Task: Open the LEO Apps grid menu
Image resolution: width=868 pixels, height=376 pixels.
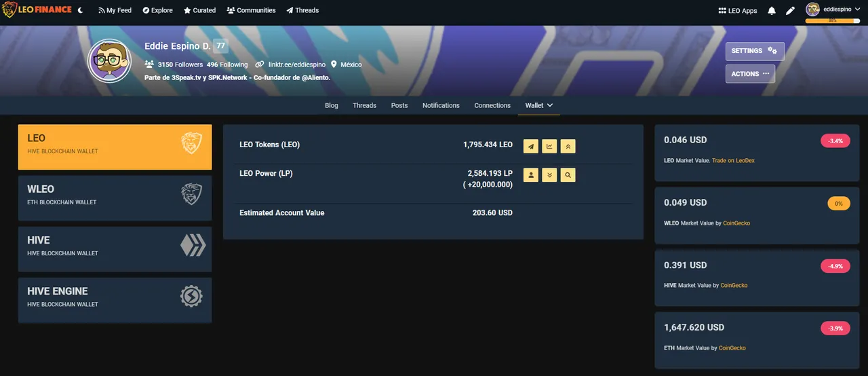Action: (737, 11)
